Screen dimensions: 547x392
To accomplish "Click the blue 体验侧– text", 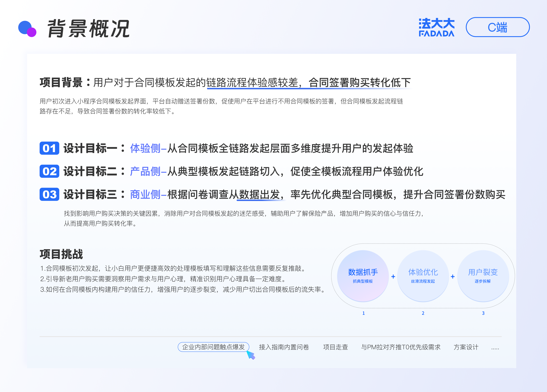I will (148, 148).
